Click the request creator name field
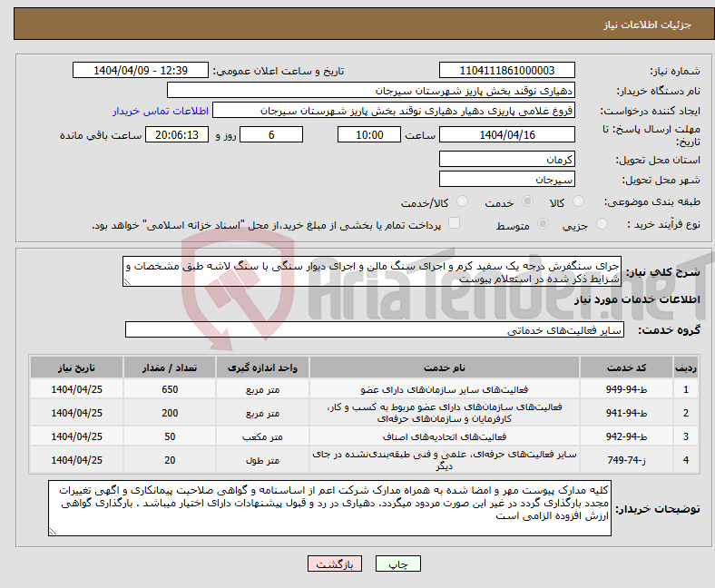The width and height of the screenshot is (715, 588). click(x=394, y=111)
